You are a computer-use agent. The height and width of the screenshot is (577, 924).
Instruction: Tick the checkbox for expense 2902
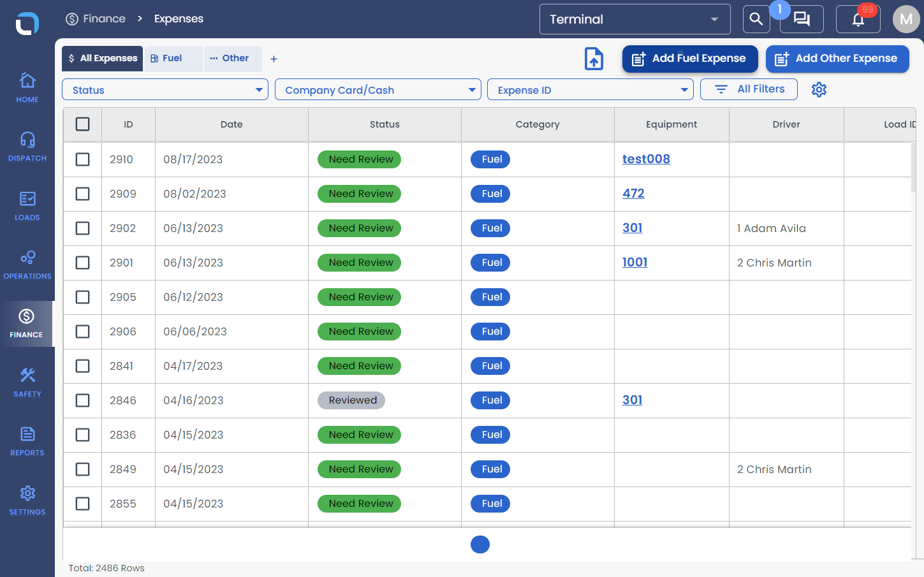click(83, 228)
